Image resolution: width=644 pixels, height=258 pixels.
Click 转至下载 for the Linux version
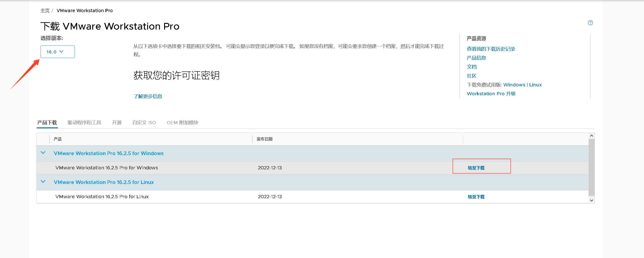pyautogui.click(x=476, y=197)
